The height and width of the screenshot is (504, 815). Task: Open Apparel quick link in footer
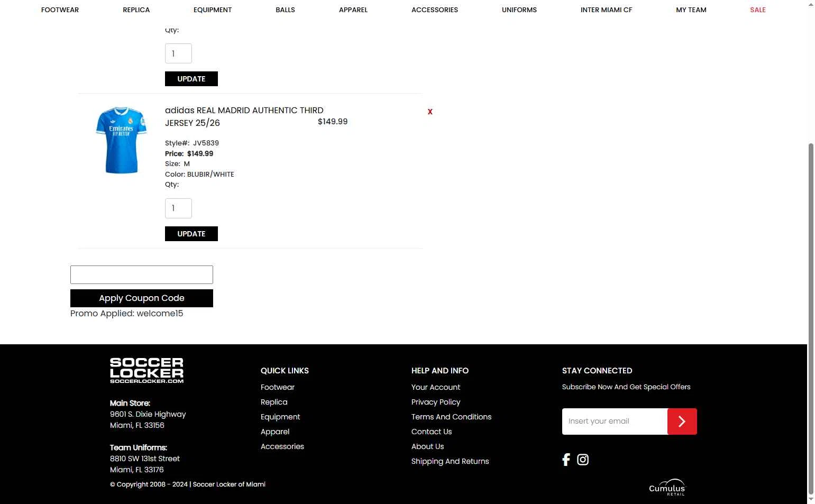(x=275, y=432)
